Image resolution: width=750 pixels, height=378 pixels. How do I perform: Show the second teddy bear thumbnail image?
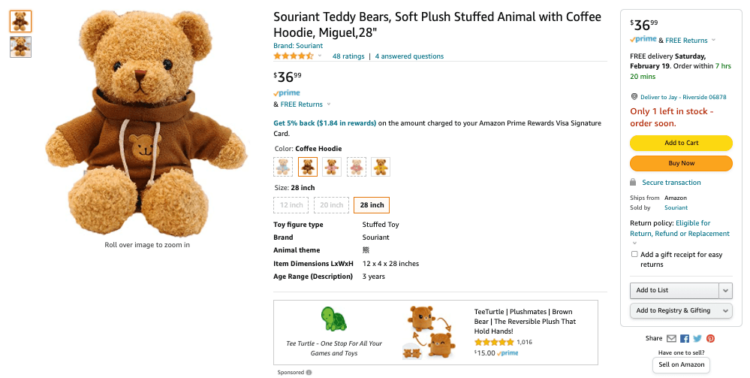[x=21, y=47]
